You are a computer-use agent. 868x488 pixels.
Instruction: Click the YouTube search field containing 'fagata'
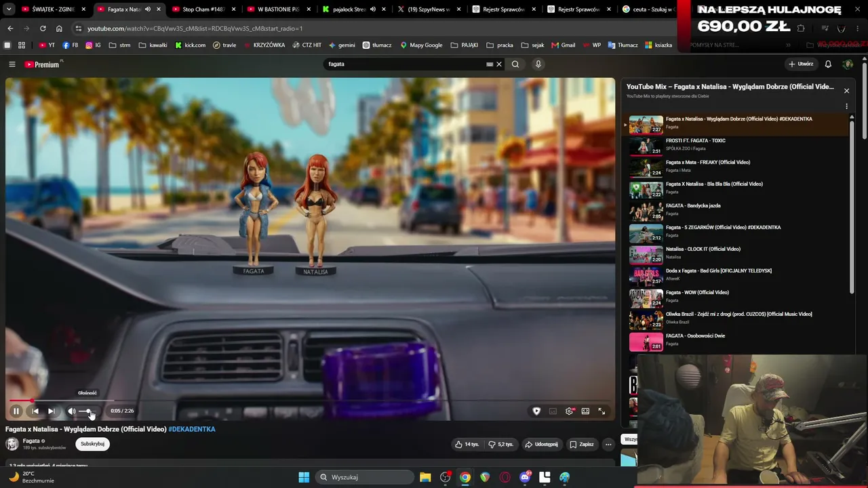(406, 64)
